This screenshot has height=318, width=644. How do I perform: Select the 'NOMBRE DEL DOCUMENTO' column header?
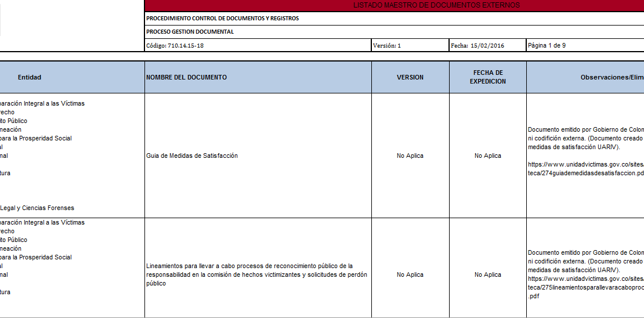(258, 77)
